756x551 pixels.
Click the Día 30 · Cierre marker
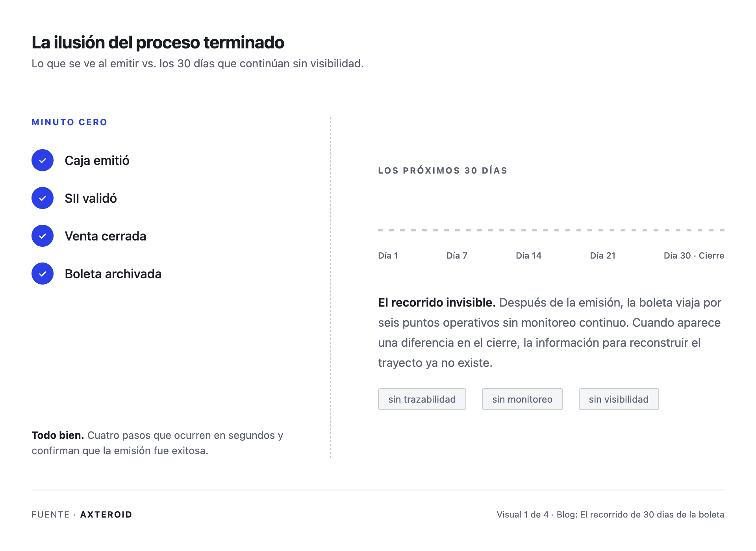pos(694,255)
